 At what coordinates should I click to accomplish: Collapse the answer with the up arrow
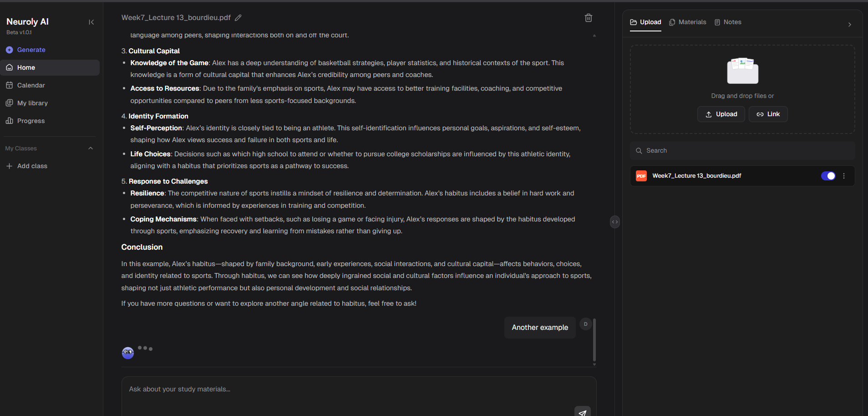(x=594, y=35)
